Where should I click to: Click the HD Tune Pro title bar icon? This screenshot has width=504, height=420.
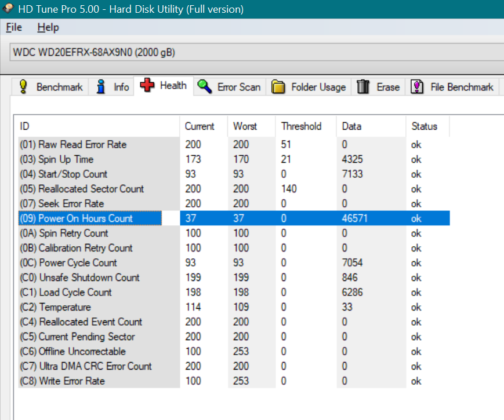9,9
